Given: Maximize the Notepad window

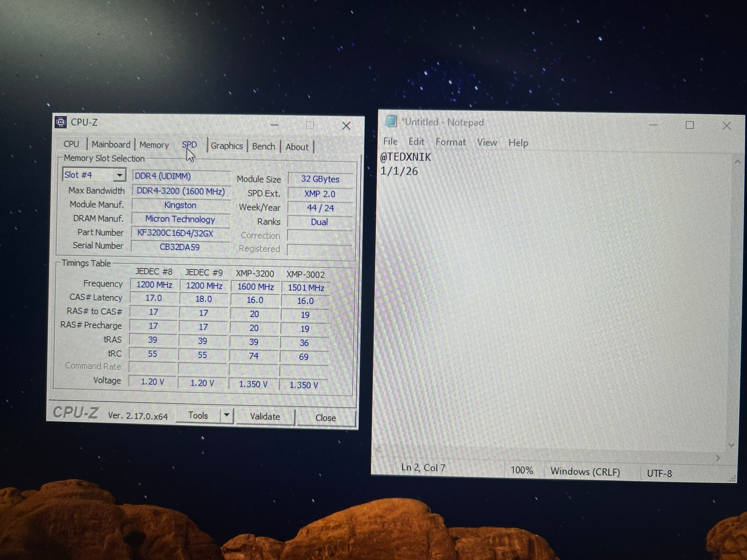Looking at the screenshot, I should click(x=689, y=125).
